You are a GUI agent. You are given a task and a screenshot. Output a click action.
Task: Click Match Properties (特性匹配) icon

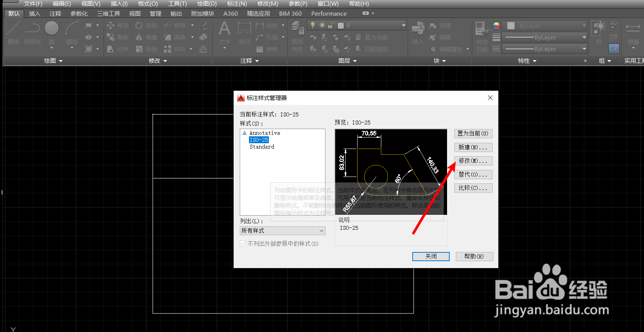(x=482, y=36)
